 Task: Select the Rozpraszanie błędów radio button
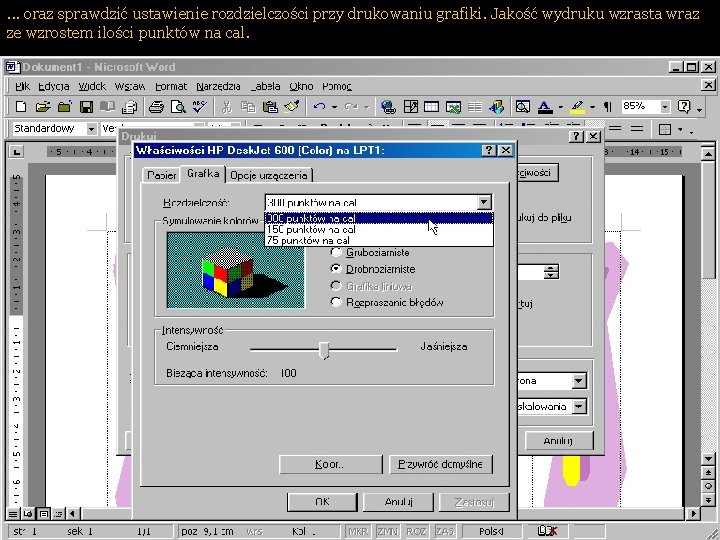tap(336, 302)
